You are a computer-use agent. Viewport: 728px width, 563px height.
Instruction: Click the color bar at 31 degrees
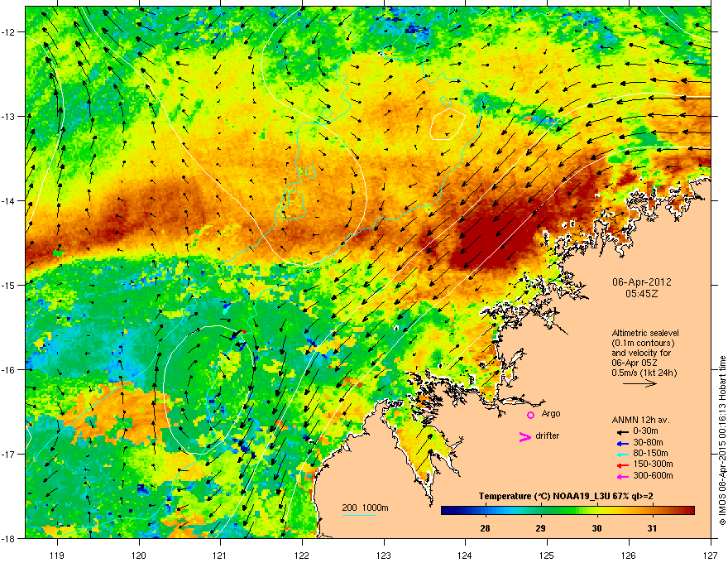pos(653,511)
